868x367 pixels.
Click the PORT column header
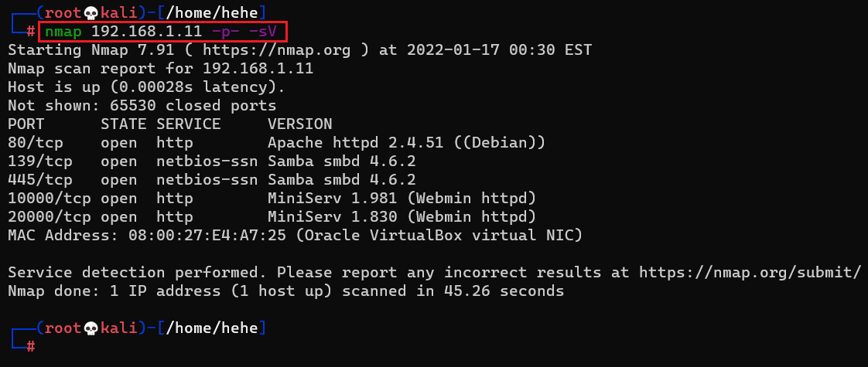tap(26, 124)
